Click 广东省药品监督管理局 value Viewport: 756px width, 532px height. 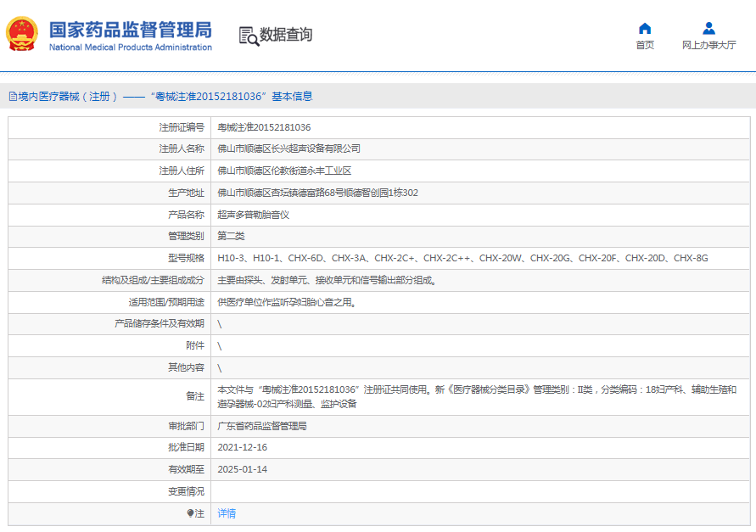click(262, 427)
